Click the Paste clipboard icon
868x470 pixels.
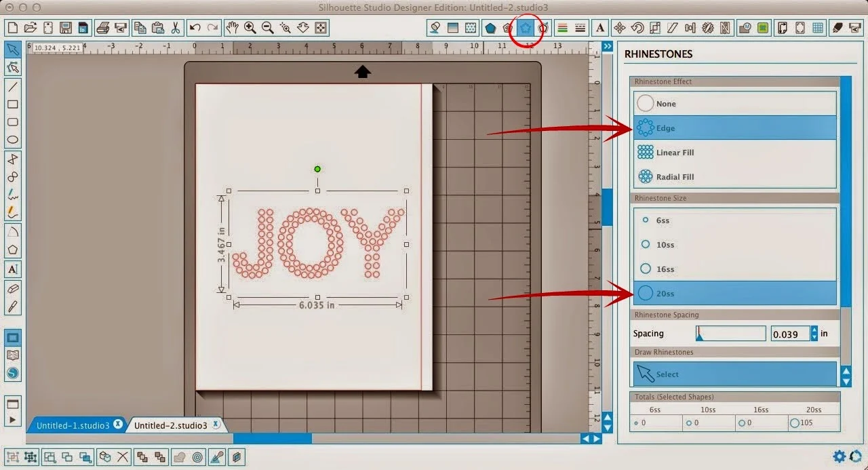[157, 28]
